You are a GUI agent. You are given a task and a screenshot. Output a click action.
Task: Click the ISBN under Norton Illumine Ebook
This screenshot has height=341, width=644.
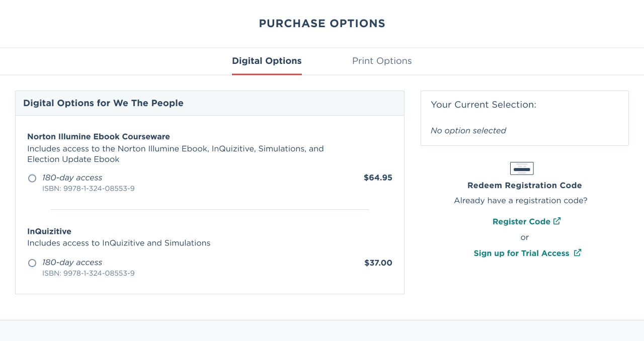tap(89, 189)
